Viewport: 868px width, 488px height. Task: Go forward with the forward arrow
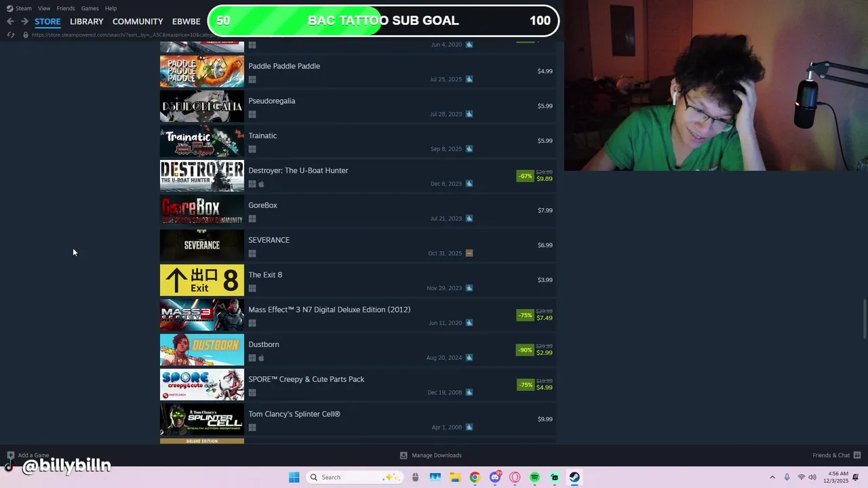24,22
